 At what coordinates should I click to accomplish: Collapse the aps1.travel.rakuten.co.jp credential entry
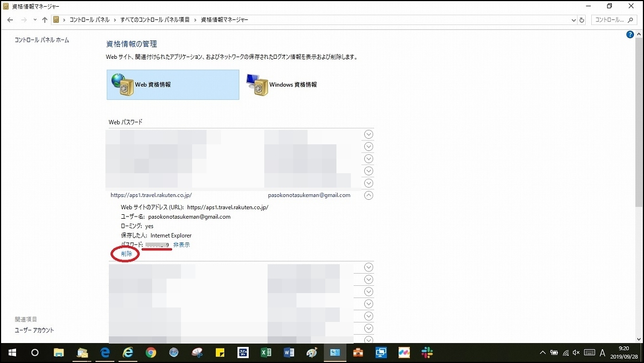pyautogui.click(x=369, y=195)
